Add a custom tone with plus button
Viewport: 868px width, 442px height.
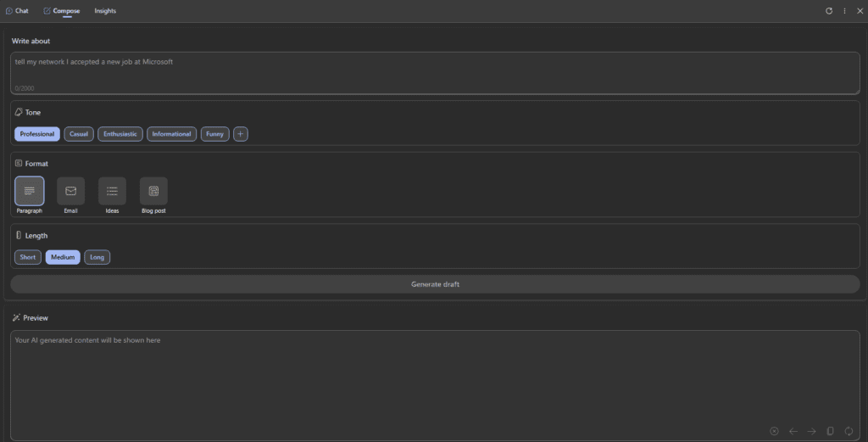(x=240, y=134)
